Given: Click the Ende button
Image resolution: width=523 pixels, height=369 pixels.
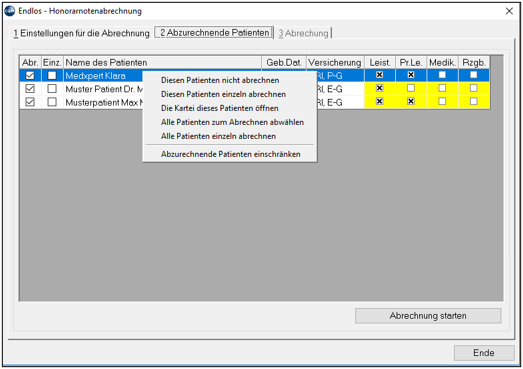Looking at the screenshot, I should click(x=484, y=353).
